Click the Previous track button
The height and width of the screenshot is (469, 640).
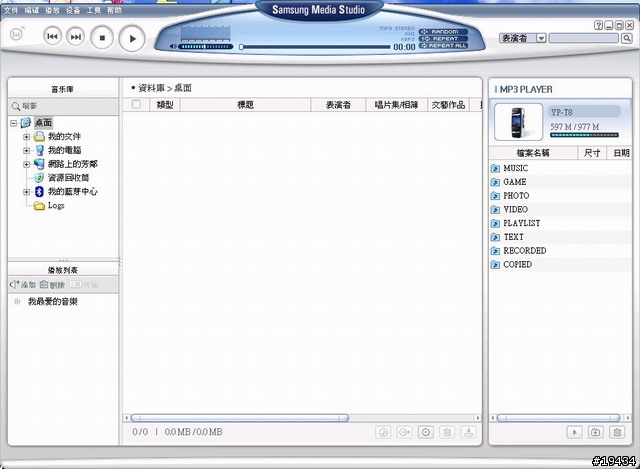coord(52,37)
